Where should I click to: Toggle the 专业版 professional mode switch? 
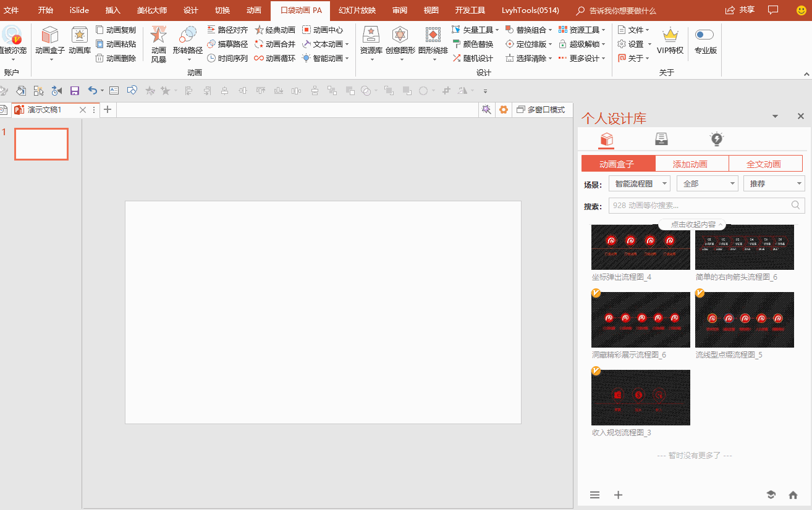pos(704,35)
